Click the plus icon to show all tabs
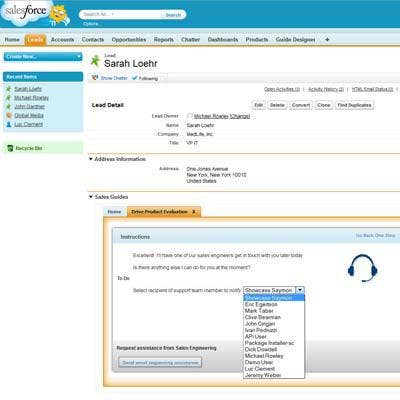This screenshot has height=400, width=400. click(x=327, y=39)
